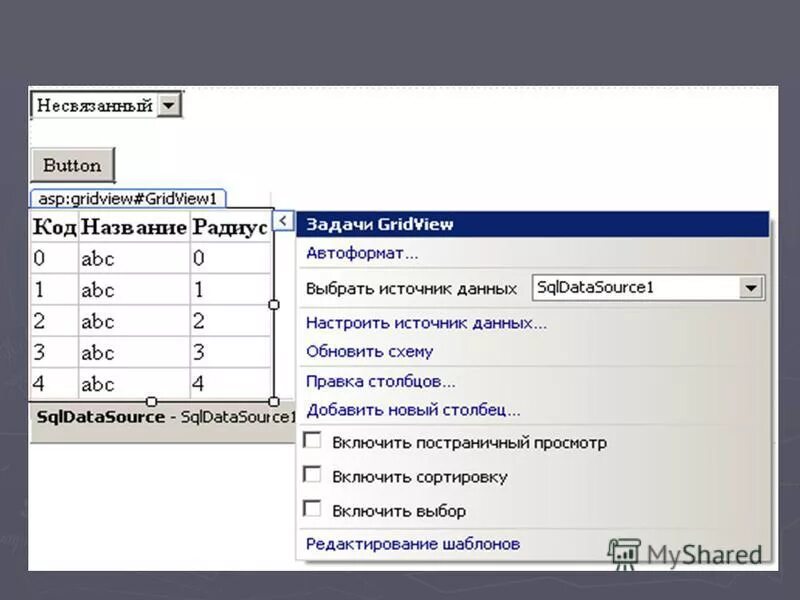Enable Включить выбор checkbox
Image resolution: width=800 pixels, height=600 pixels.
(x=312, y=510)
